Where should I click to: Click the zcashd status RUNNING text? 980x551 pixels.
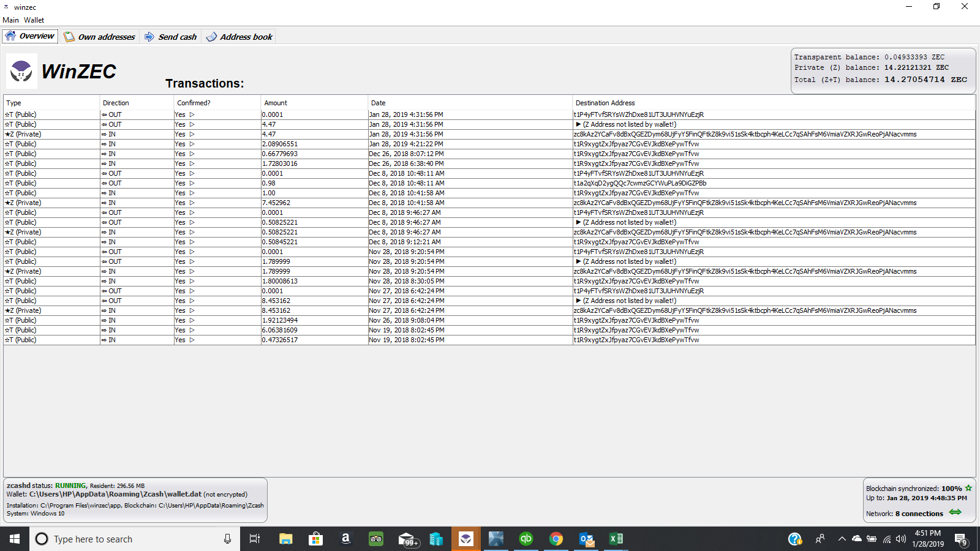(70, 485)
